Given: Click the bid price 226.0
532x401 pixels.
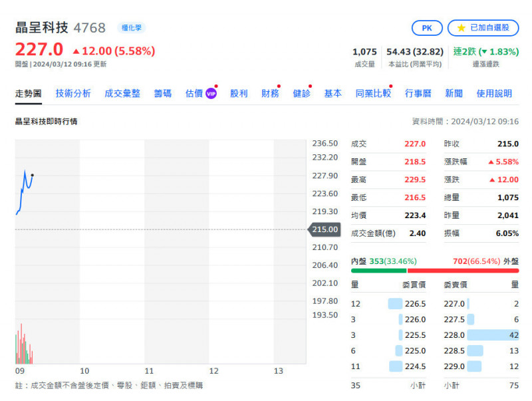Looking at the screenshot, I should (415, 320).
